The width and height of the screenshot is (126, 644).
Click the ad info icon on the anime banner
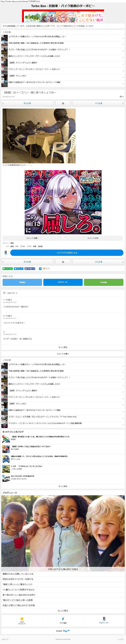point(99,172)
